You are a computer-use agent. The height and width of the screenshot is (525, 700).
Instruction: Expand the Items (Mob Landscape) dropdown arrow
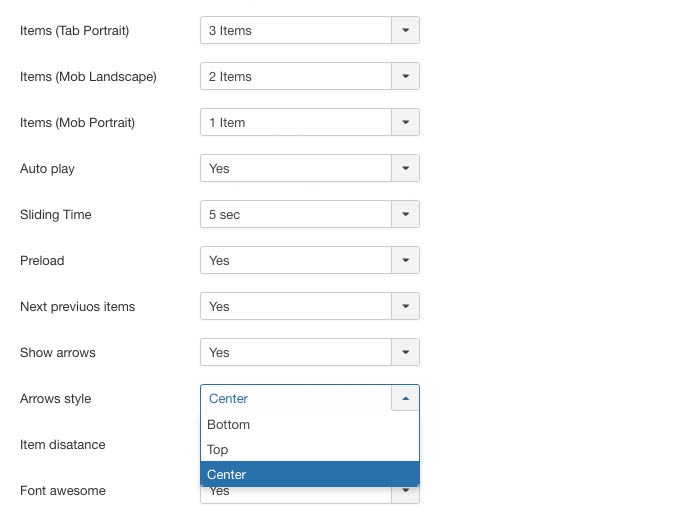[x=405, y=77]
